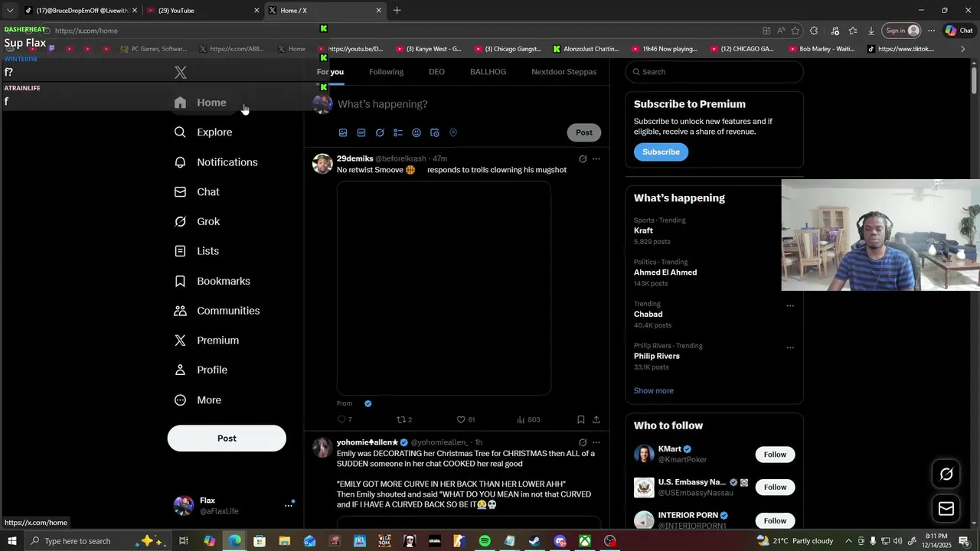
Task: Open Communities in the sidebar
Action: pos(217,311)
